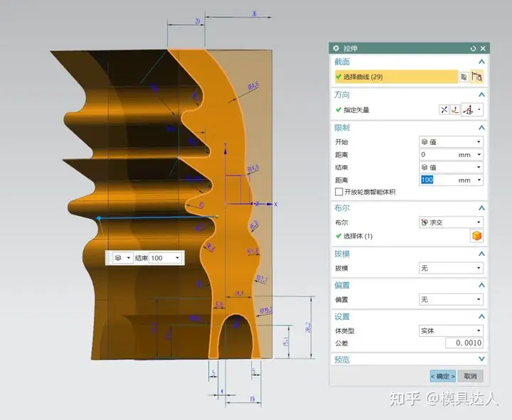Click the X axis arrow of the coordinate triad
The height and width of the screenshot is (420, 512).
coord(270,204)
